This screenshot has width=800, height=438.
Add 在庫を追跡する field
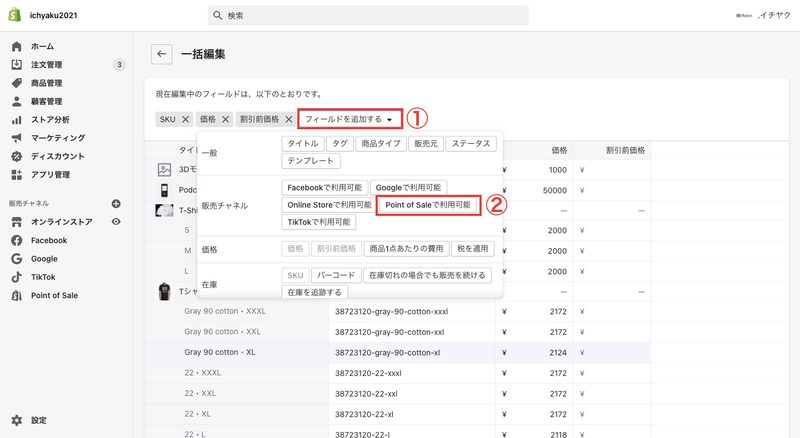315,293
